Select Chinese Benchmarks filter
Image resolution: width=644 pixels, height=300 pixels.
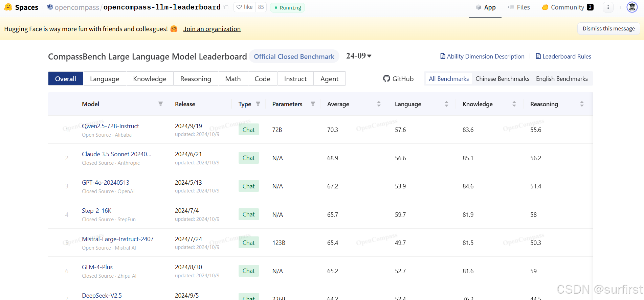pyautogui.click(x=502, y=79)
